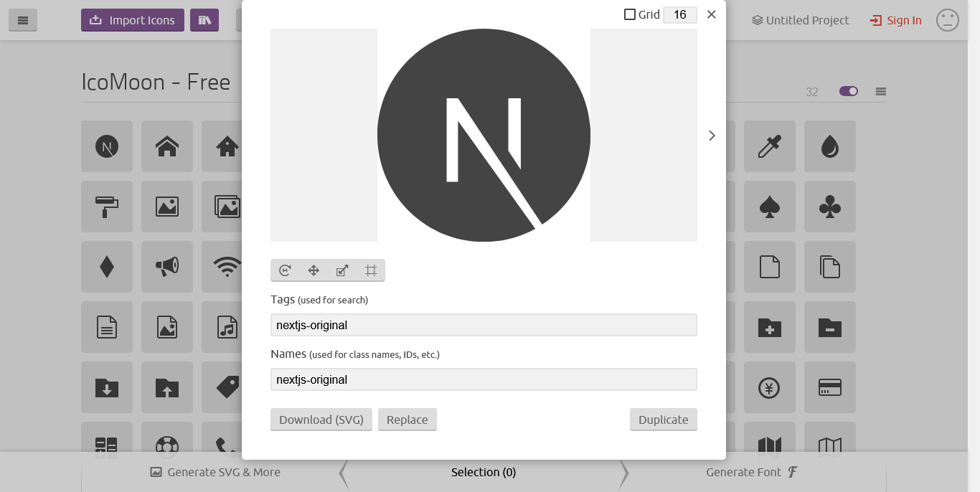Click the grid size field showing 16
Screen dimensions: 980x492
tap(679, 14)
